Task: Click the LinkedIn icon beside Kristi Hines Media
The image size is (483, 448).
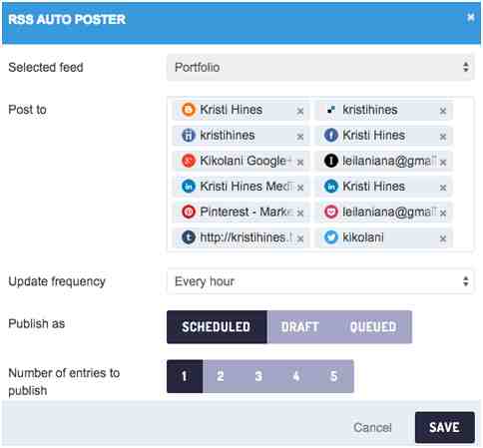Action: [x=189, y=187]
